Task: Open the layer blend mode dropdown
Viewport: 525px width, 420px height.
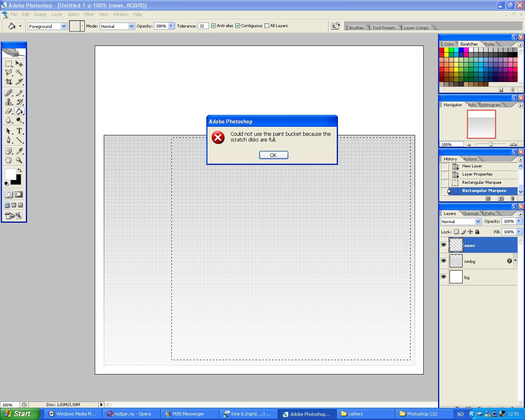Action: pos(478,221)
